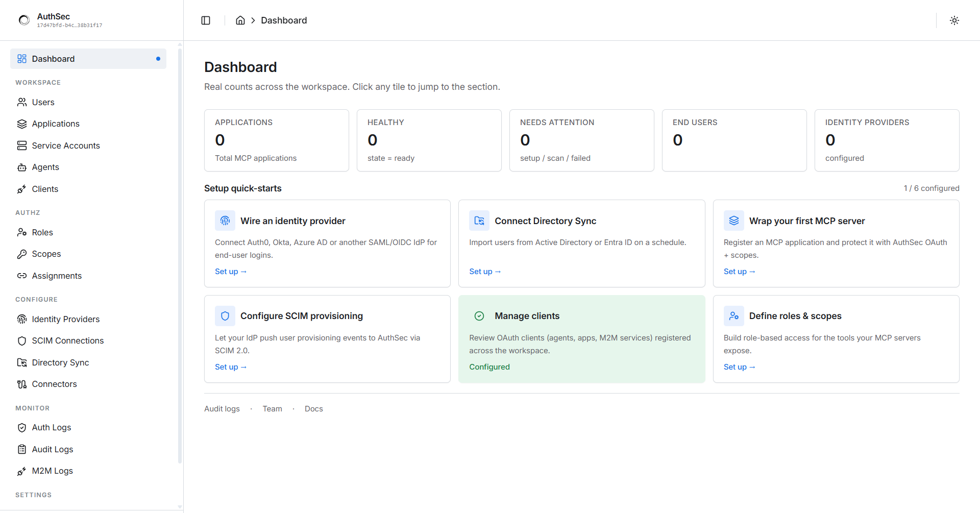Viewport: 980px width, 513px height.
Task: Click the Connectors icon in sidebar
Action: point(22,384)
